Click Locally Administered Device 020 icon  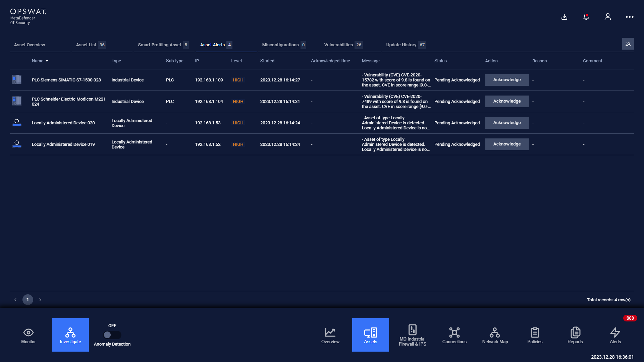(17, 122)
